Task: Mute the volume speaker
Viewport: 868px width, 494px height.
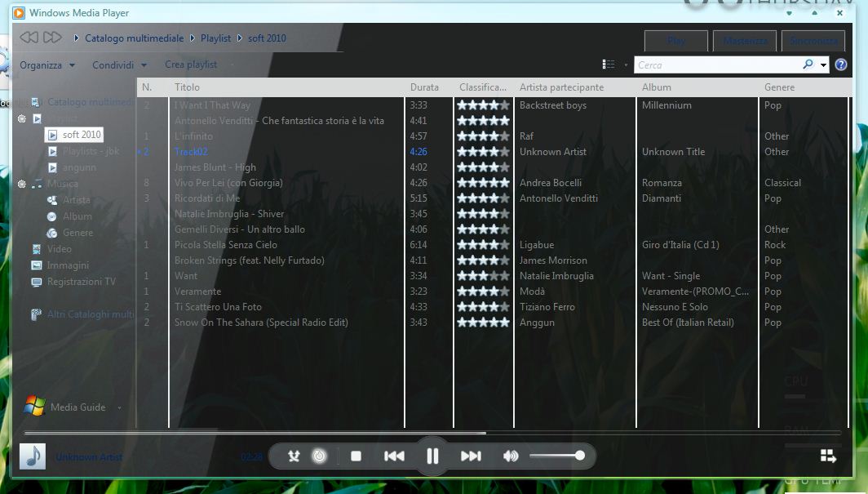Action: 511,456
